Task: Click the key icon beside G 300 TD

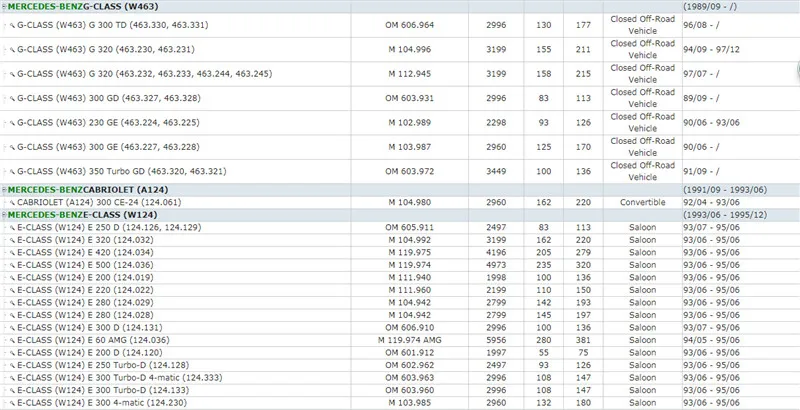Action: 12,25
